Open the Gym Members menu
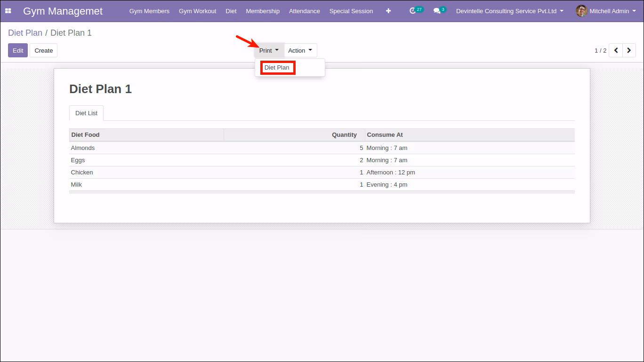Image resolution: width=644 pixels, height=362 pixels. click(149, 11)
